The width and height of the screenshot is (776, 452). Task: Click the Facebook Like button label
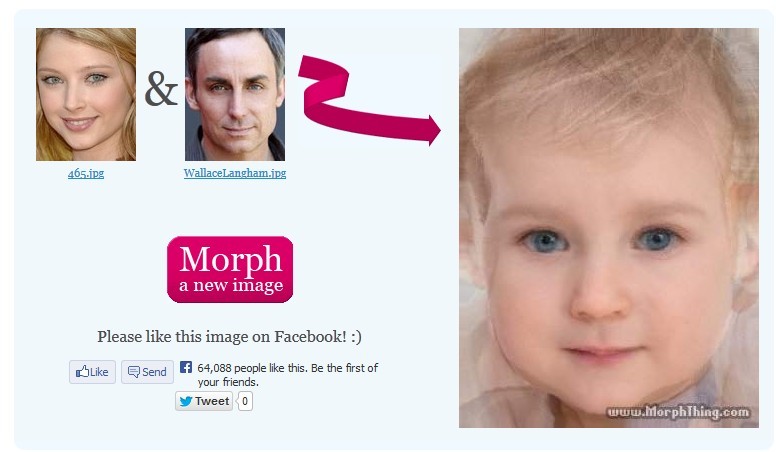tap(99, 372)
